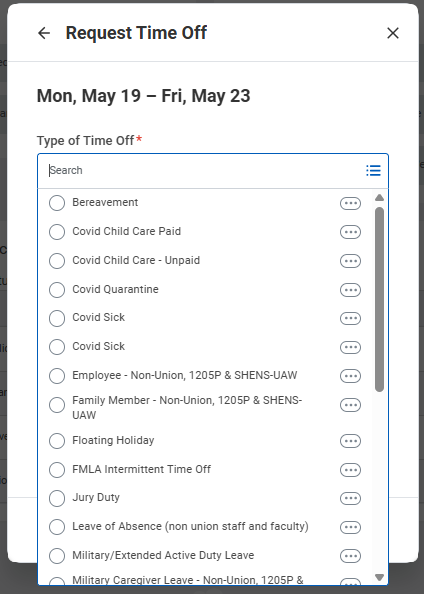Open ellipsis beside Military/Extended Active Duty Leave
Screen dimensions: 424x594
coord(350,556)
